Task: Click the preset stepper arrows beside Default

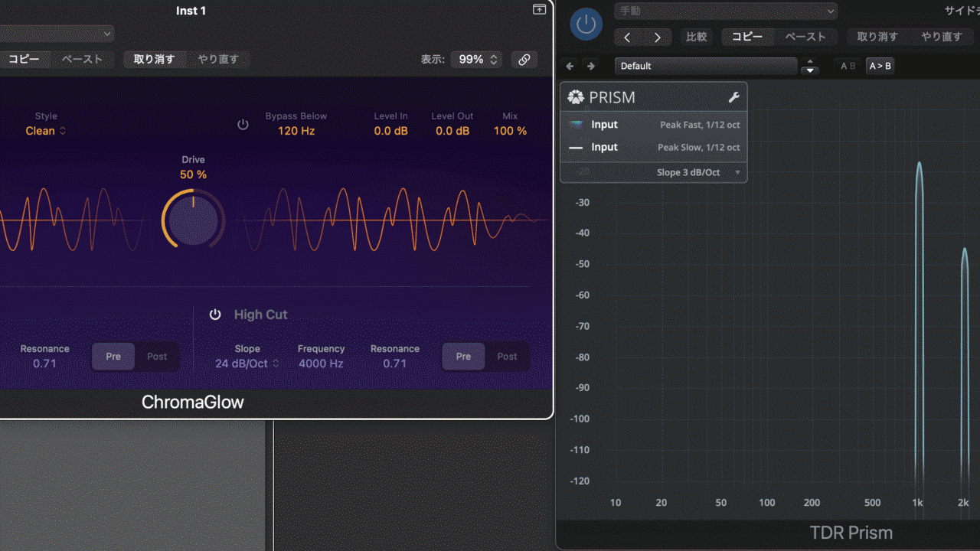Action: coord(809,67)
